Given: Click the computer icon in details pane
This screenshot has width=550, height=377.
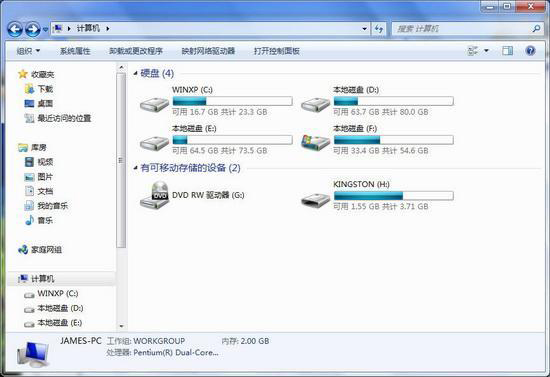Looking at the screenshot, I should tap(33, 354).
